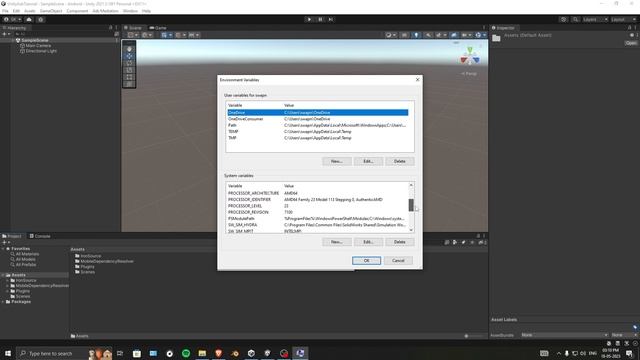Click the Unity Play button

click(x=309, y=19)
